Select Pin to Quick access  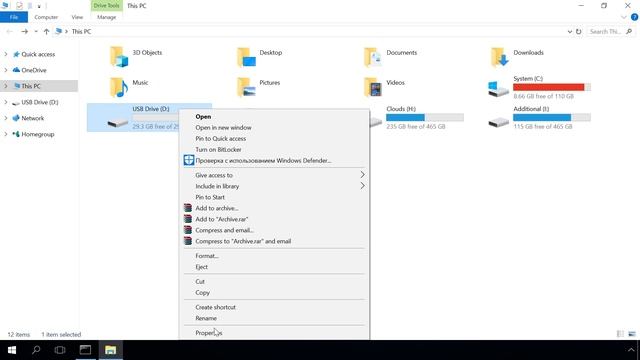(274, 138)
